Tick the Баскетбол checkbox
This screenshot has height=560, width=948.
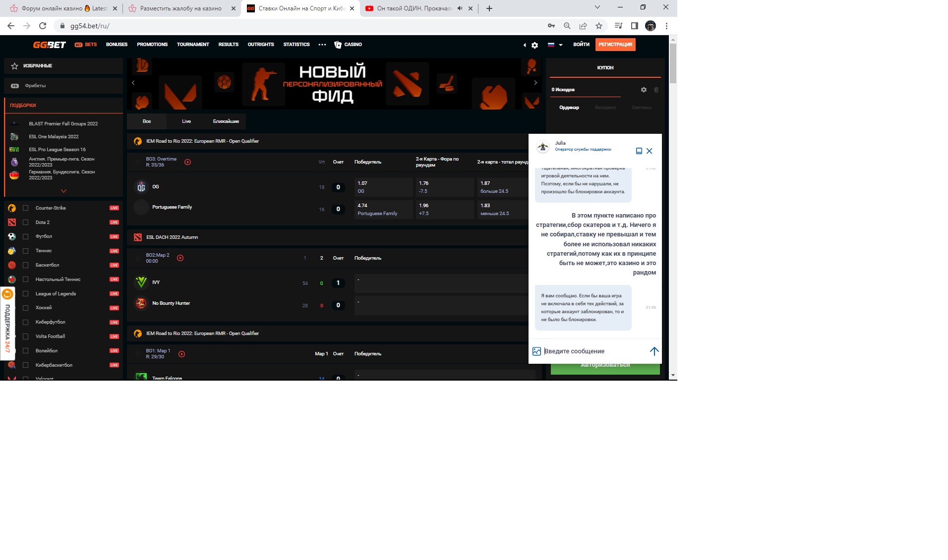tap(26, 265)
